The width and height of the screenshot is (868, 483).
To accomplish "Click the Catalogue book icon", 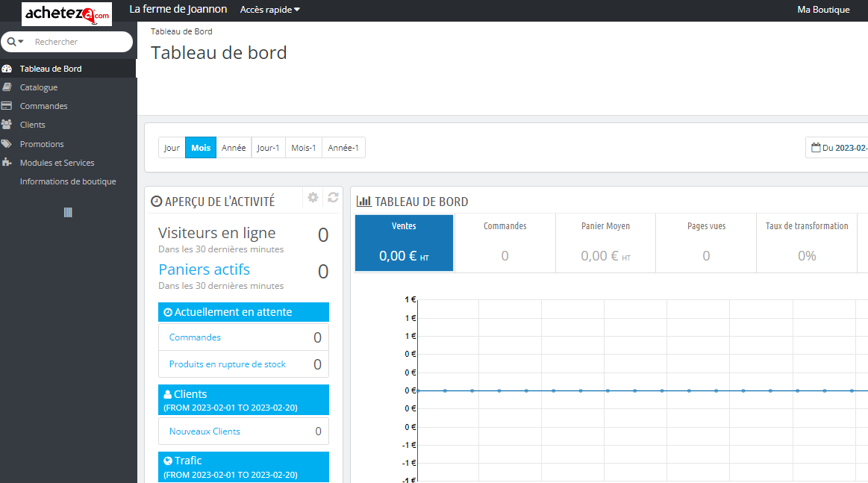I will [x=7, y=87].
